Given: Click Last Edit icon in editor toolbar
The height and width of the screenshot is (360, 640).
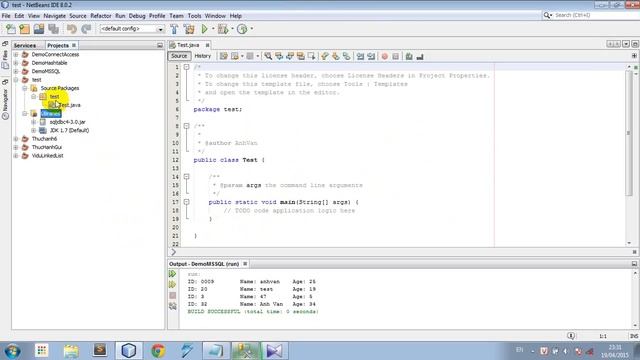Looking at the screenshot, I should (224, 56).
